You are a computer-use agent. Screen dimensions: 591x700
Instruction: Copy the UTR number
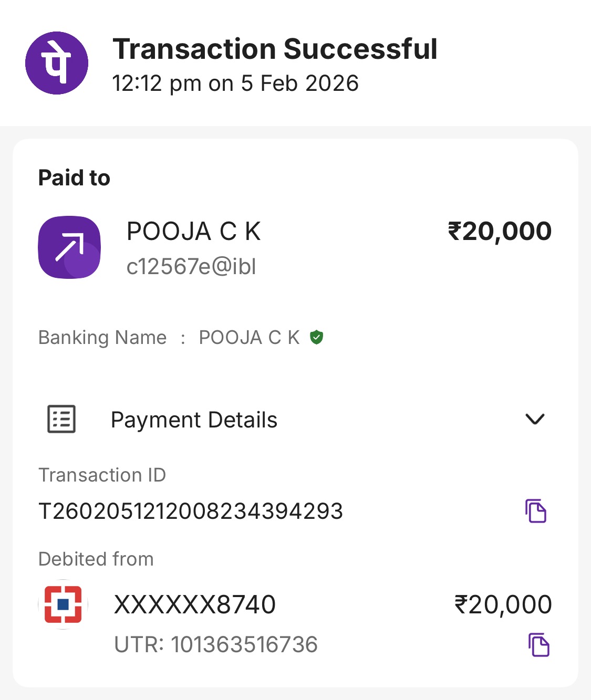coord(538,645)
